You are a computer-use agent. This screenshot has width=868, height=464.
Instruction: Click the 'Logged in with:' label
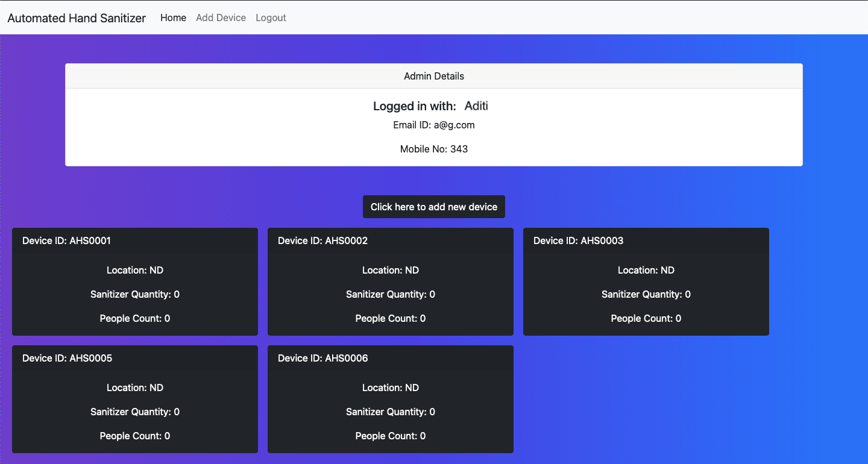(415, 107)
